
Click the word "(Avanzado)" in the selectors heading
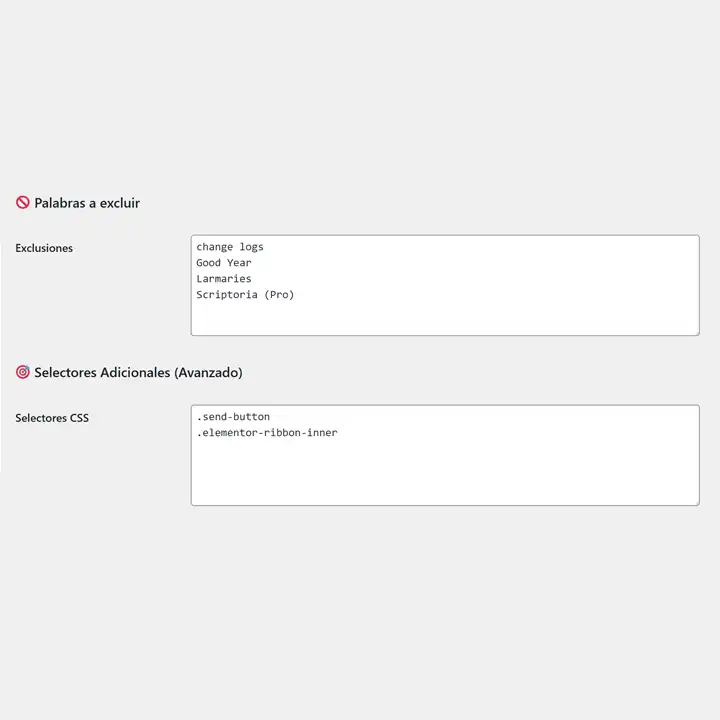coord(208,373)
